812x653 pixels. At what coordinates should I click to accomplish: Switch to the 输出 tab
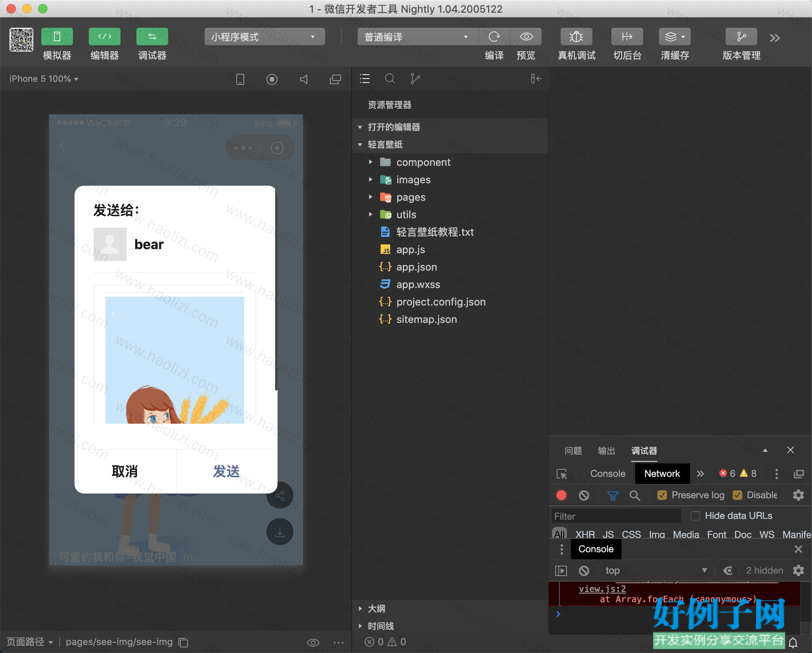tap(607, 451)
